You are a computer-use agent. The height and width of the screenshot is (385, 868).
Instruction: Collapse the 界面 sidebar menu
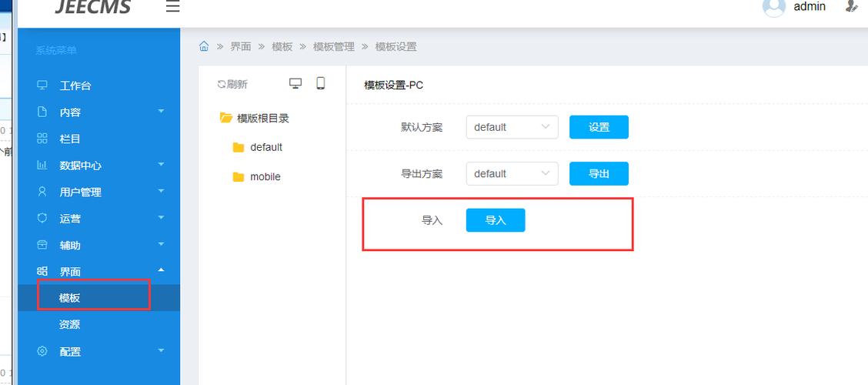pos(99,272)
